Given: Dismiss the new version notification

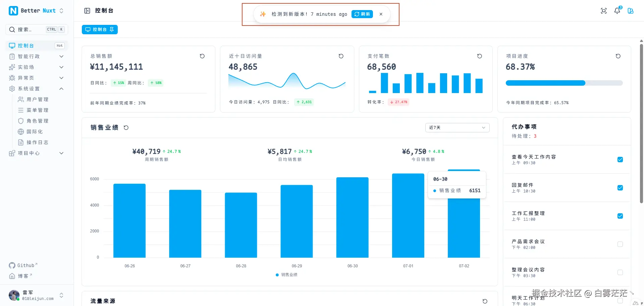Looking at the screenshot, I should pos(381,14).
